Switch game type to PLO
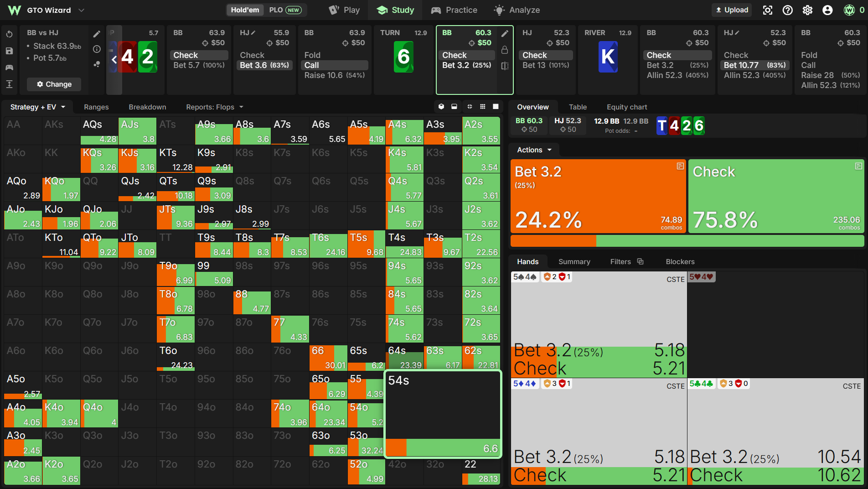868x489 pixels. click(x=285, y=10)
